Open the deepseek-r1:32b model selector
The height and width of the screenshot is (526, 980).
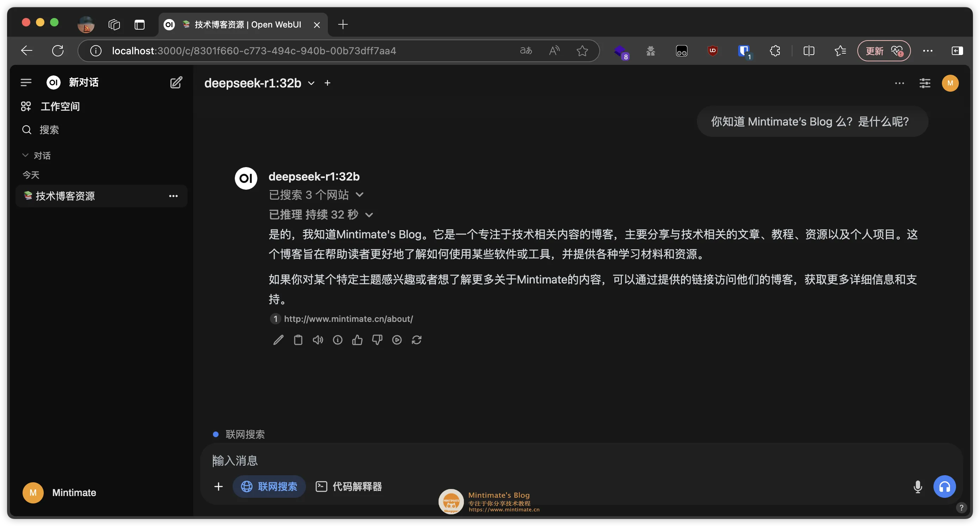click(x=259, y=83)
